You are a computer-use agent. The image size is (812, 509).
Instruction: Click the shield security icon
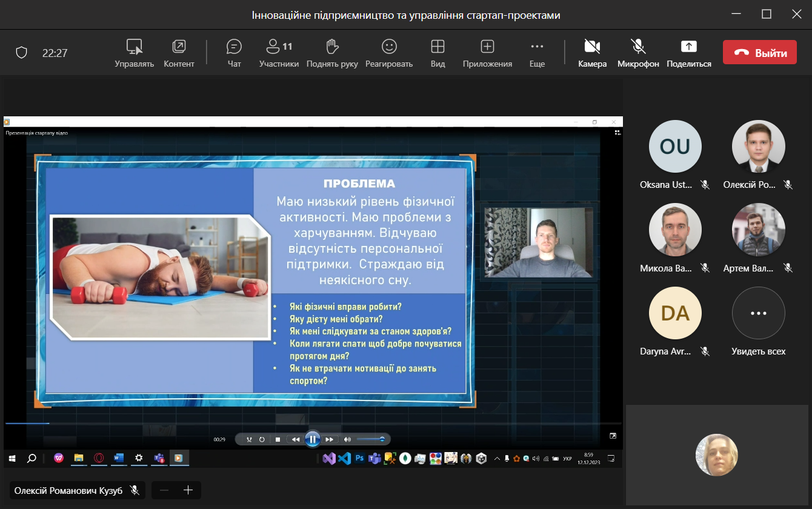(x=22, y=53)
